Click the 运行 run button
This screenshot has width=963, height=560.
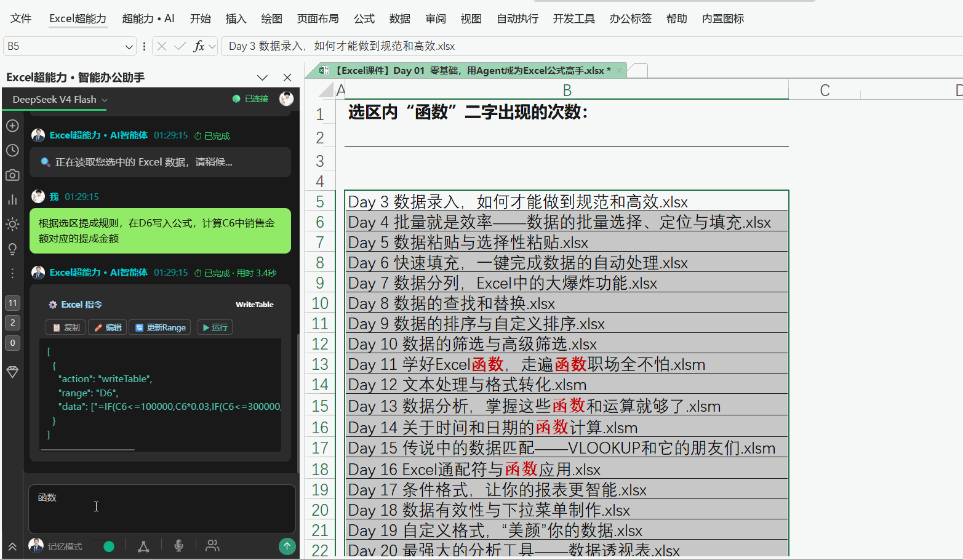click(215, 327)
